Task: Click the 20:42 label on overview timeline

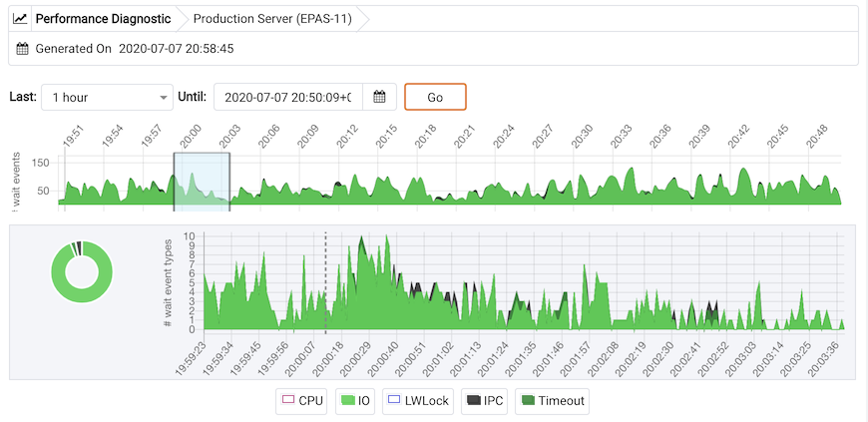Action: (x=739, y=137)
